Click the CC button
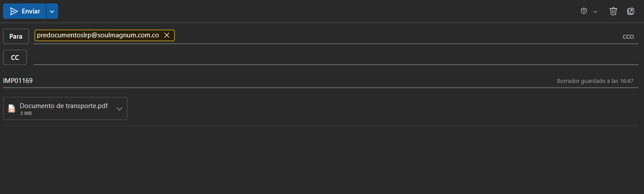The image size is (644, 194). tap(15, 57)
